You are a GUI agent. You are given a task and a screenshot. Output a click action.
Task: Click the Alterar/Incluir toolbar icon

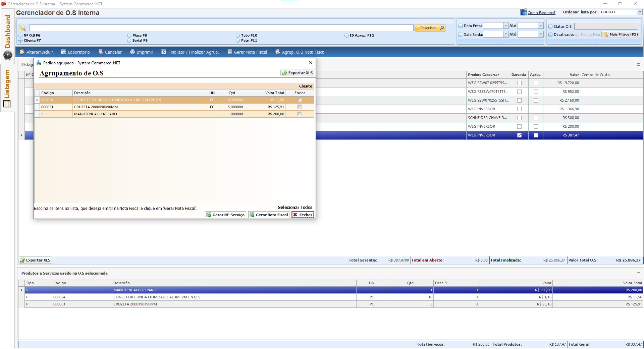22,52
